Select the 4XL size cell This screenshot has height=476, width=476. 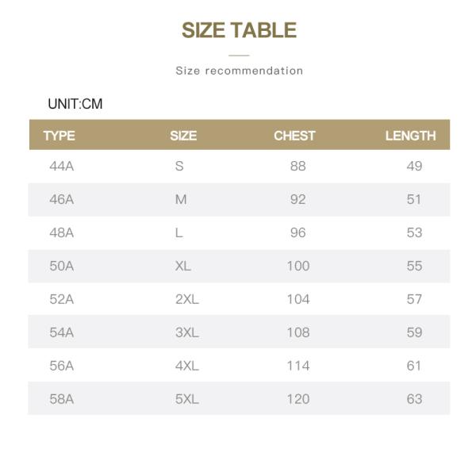click(x=186, y=366)
